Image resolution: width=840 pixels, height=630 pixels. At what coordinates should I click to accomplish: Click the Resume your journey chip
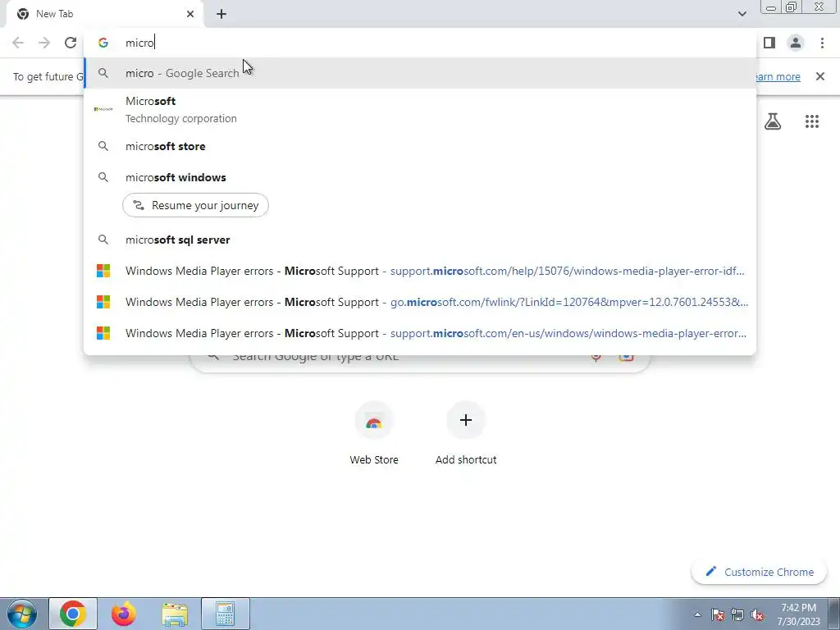click(195, 205)
